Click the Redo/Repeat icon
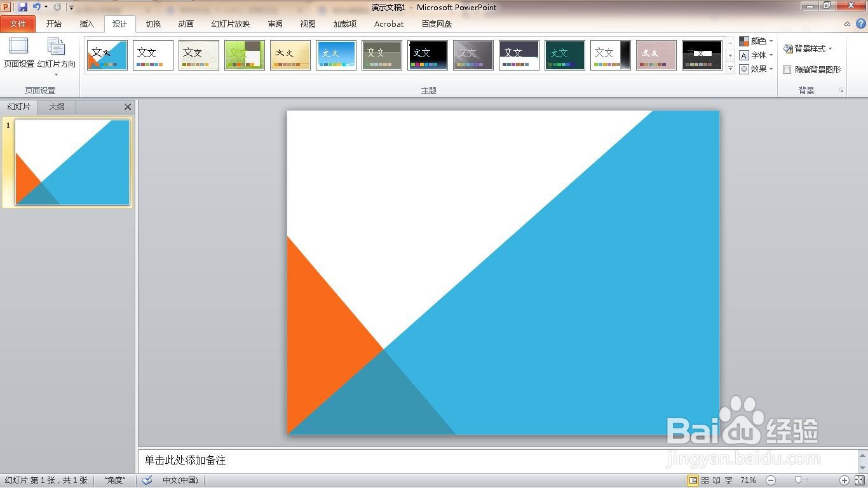The image size is (868, 488). coord(57,7)
